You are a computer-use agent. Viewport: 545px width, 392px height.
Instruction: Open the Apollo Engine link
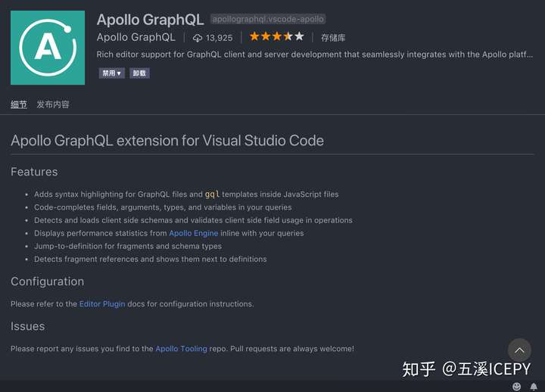pos(194,233)
